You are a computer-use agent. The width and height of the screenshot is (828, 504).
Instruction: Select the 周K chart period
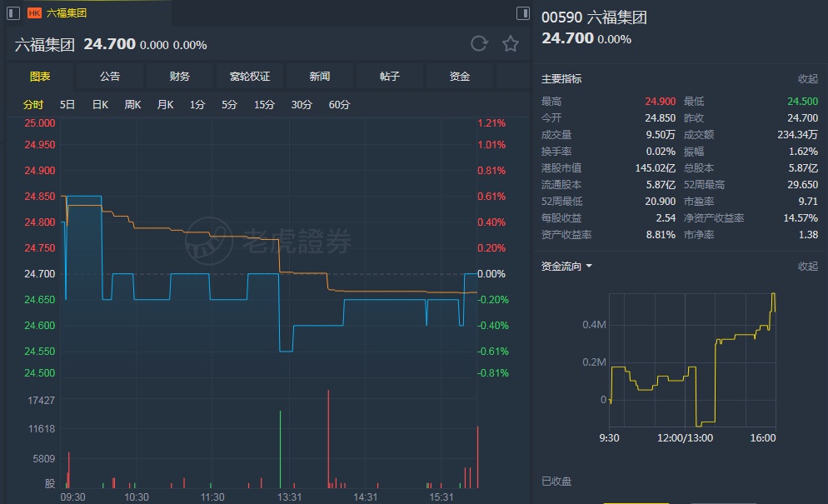[132, 105]
